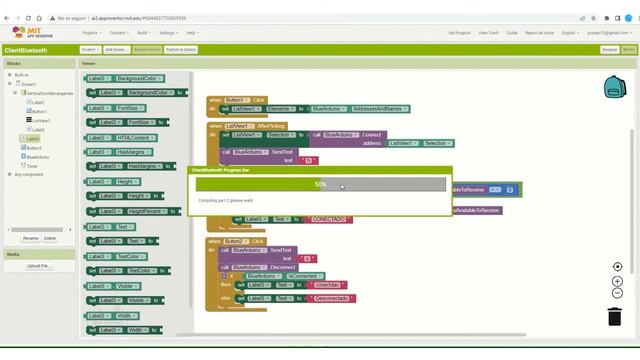Click the Delete button in Blocks panel
640x360 pixels.
pos(49,238)
